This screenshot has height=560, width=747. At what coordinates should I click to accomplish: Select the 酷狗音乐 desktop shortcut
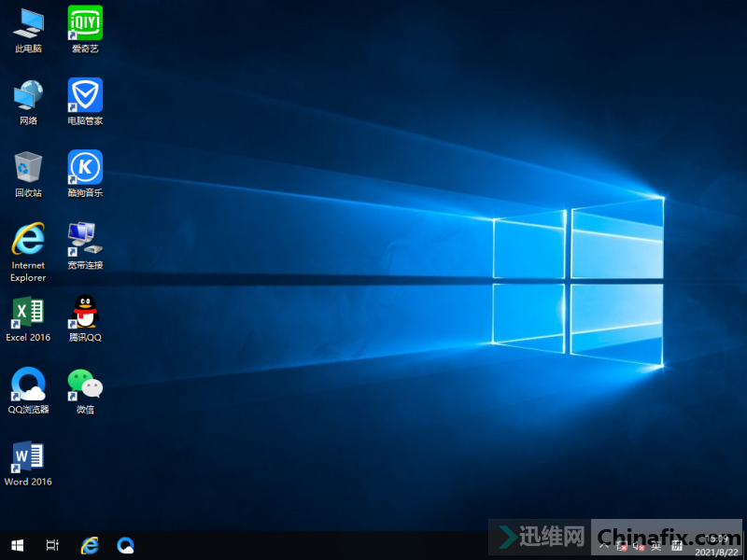point(85,175)
